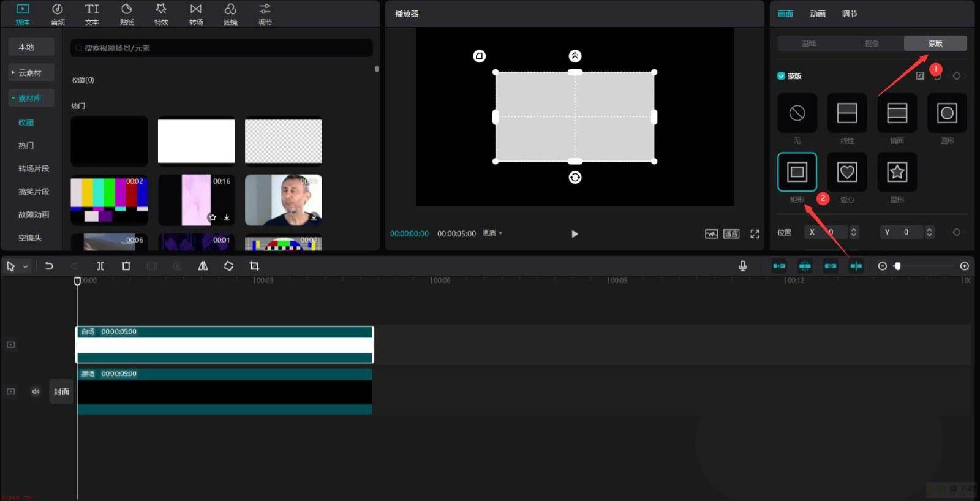The image size is (980, 501).
Task: Open the 收藏 favorites category in the sidebar
Action: 26,122
